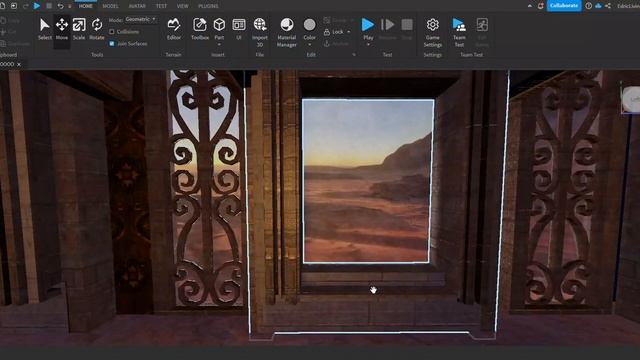Click the Duplicate button in Clipboard

click(15, 43)
